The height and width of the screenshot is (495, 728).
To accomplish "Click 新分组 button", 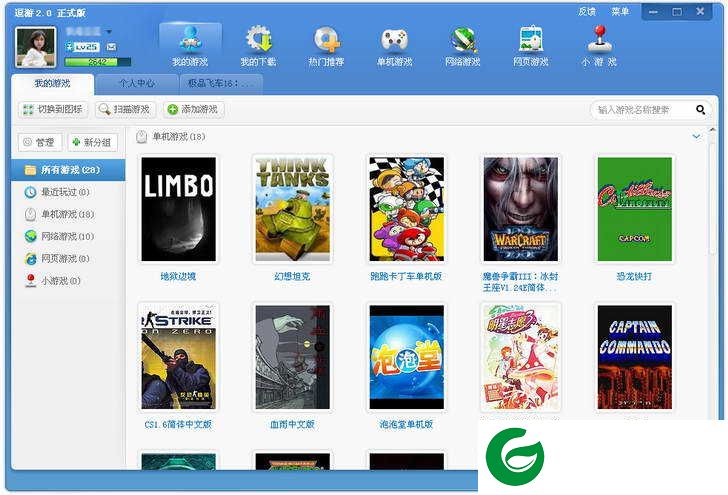I will (92, 143).
